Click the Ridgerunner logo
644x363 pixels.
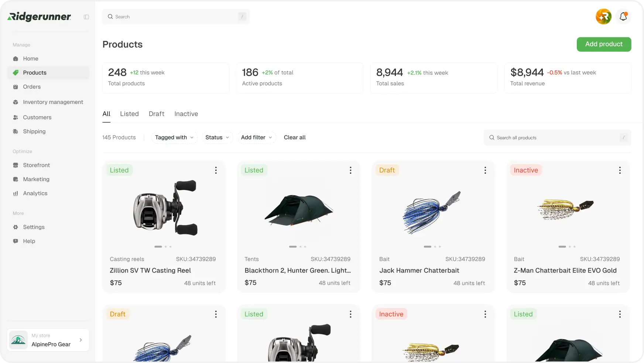(x=39, y=17)
